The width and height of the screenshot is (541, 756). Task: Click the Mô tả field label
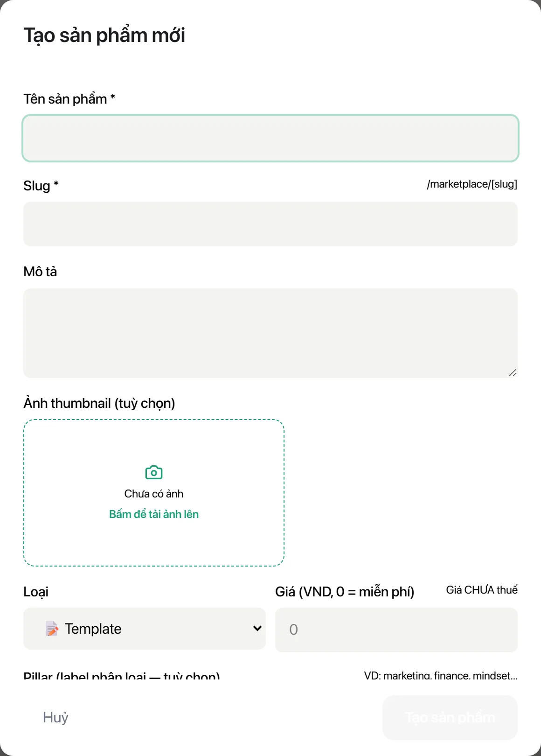[x=40, y=272]
